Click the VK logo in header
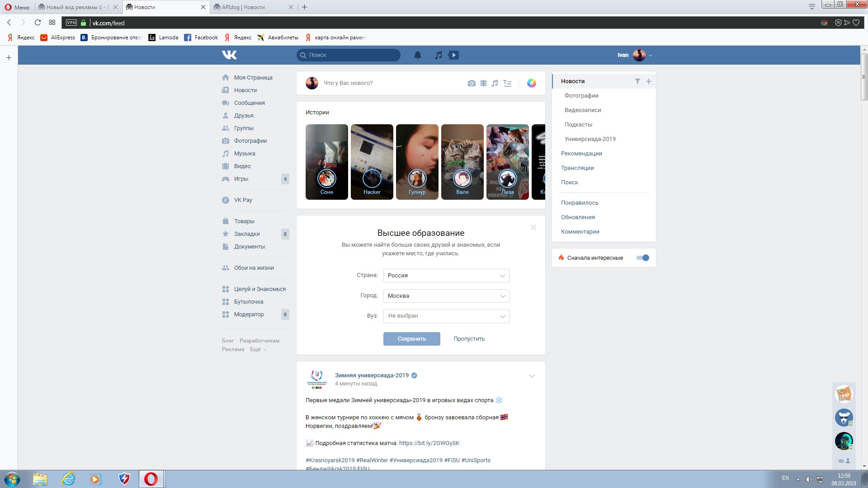The height and width of the screenshot is (488, 868). point(229,55)
